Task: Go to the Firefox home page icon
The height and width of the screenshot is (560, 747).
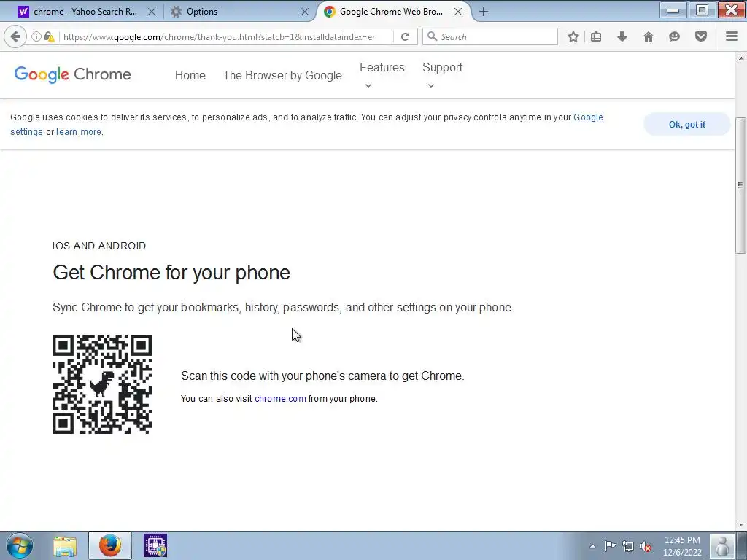Action: pyautogui.click(x=648, y=36)
